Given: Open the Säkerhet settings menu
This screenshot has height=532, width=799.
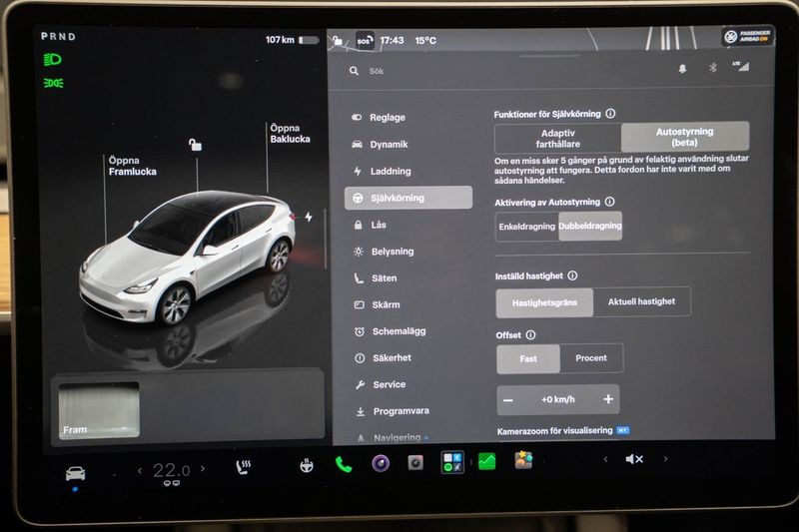Looking at the screenshot, I should (x=383, y=358).
